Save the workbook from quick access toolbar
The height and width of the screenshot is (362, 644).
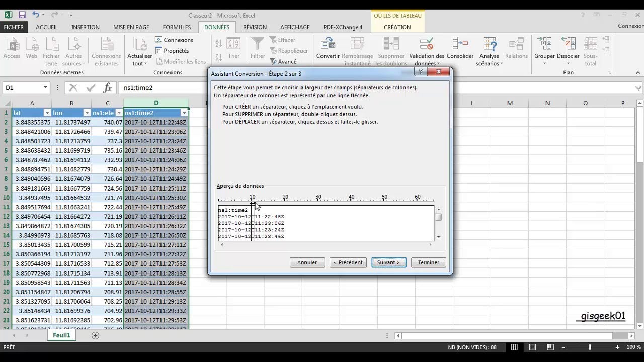22,15
